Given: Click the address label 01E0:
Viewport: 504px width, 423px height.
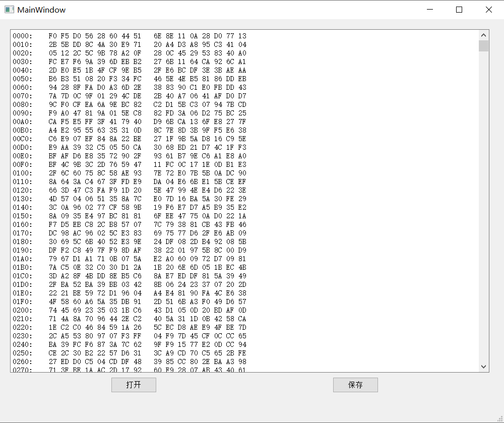Looking at the screenshot, I should click(x=23, y=293).
